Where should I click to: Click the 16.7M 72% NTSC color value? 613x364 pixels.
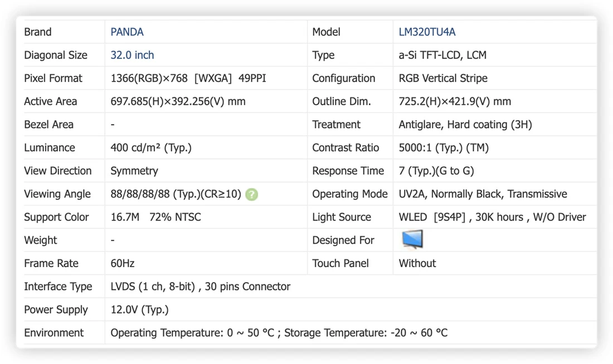155,217
